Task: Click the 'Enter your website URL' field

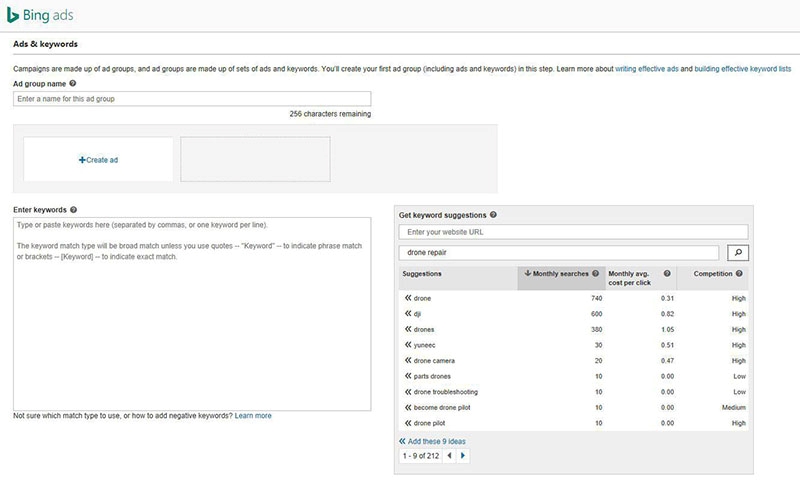Action: (x=573, y=232)
